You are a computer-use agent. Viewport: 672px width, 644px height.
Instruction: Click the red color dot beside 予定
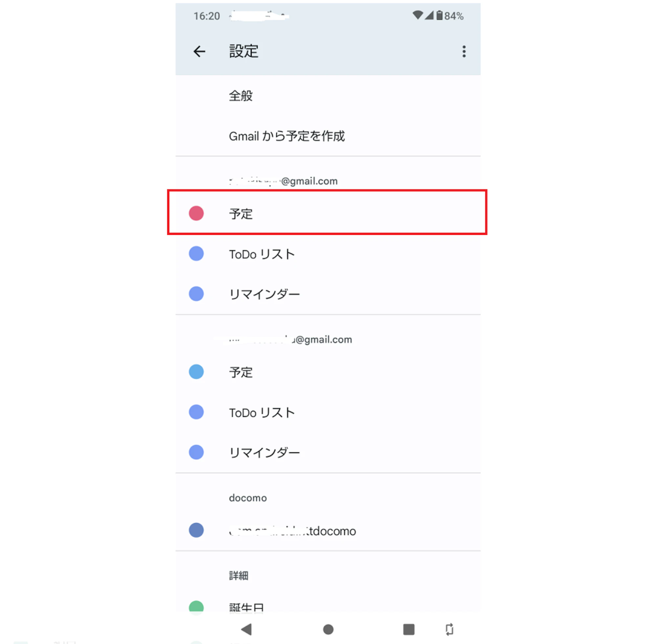(x=196, y=213)
